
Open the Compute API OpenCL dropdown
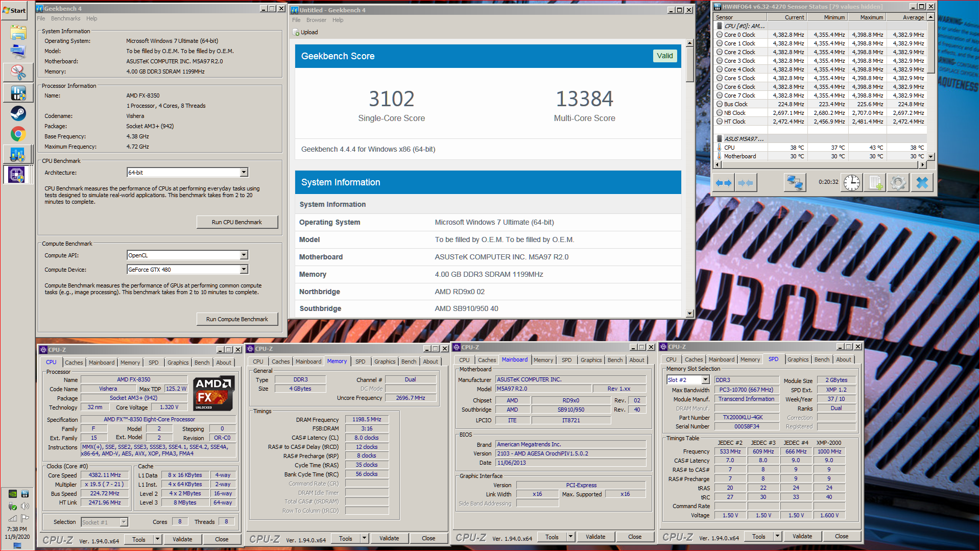(x=244, y=255)
